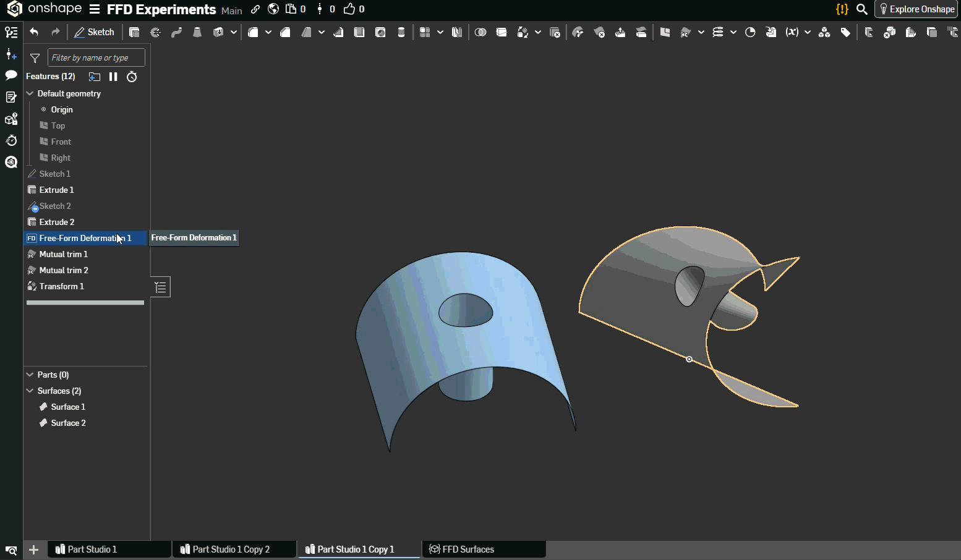Select the Revolve tool
The width and height of the screenshot is (961, 560).
[155, 32]
